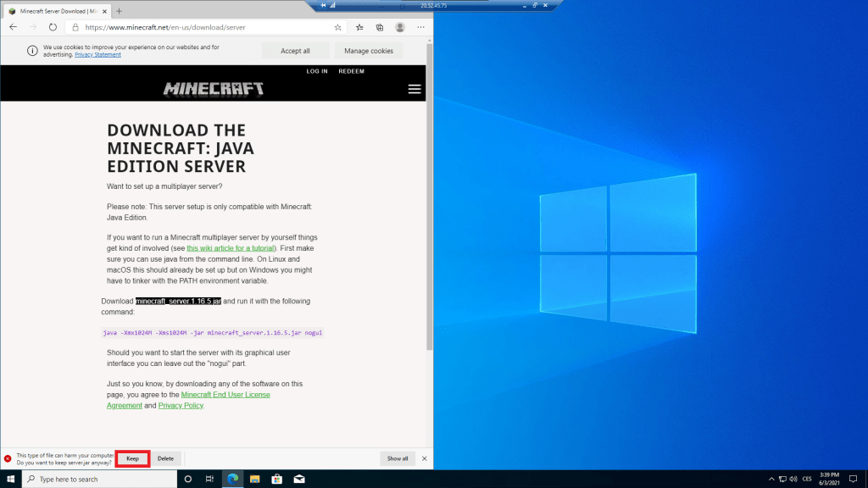Open the Windows Start menu
This screenshot has height=488, width=868.
(x=10, y=480)
